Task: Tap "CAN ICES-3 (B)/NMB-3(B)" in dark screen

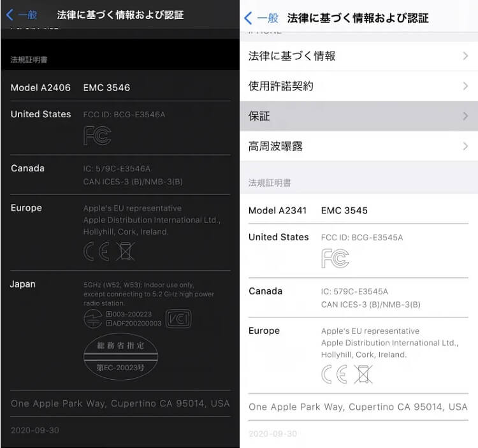Action: click(133, 182)
